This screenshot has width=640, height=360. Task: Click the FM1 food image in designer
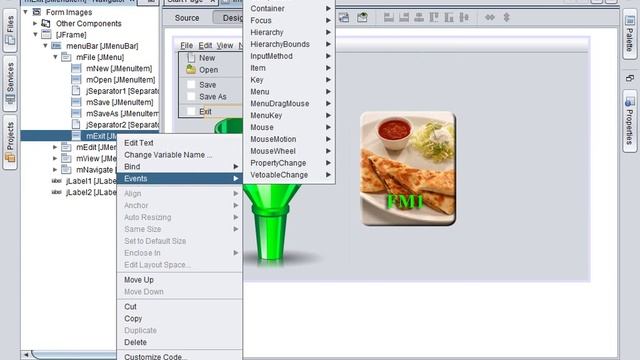[x=408, y=169]
